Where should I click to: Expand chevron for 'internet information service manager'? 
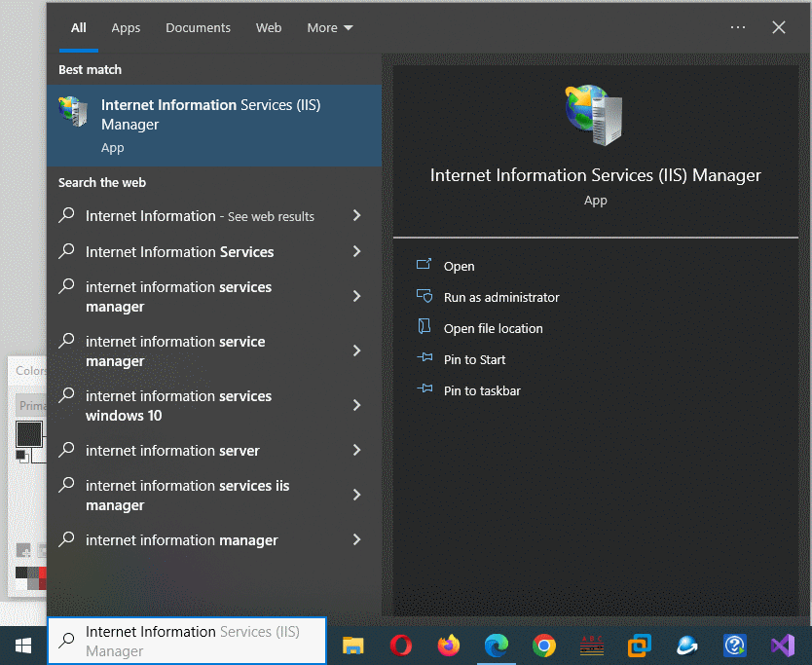pos(356,351)
